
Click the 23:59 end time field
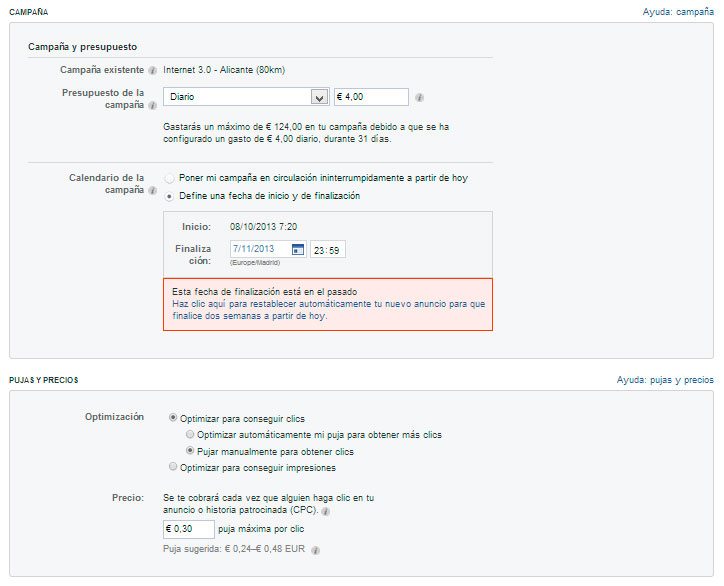click(328, 250)
